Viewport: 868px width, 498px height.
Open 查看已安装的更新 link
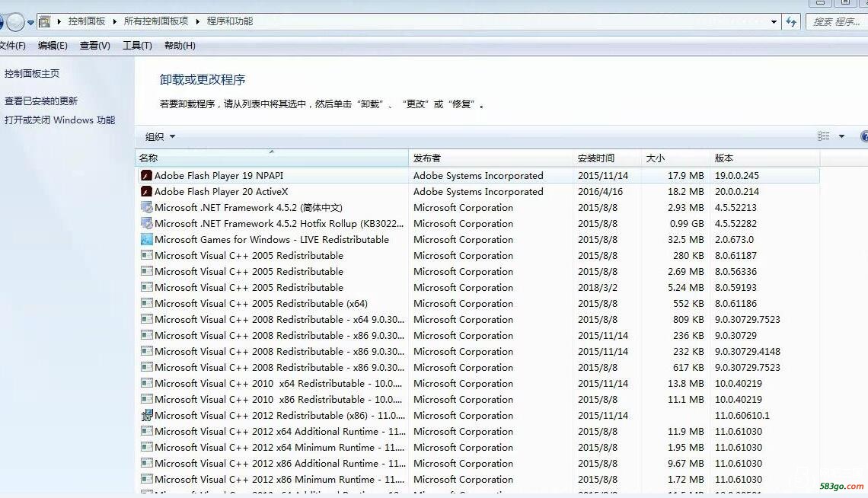pyautogui.click(x=41, y=101)
